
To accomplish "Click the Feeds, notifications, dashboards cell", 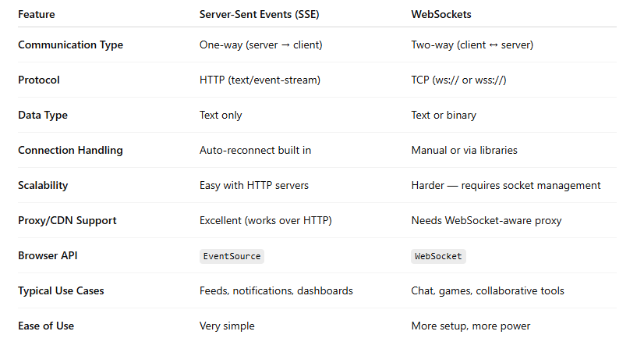I will [x=276, y=290].
